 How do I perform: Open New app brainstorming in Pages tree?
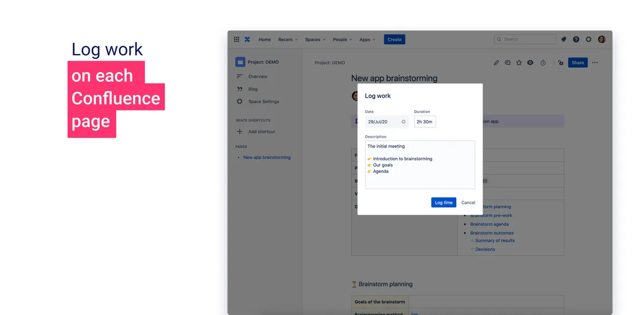pos(267,157)
